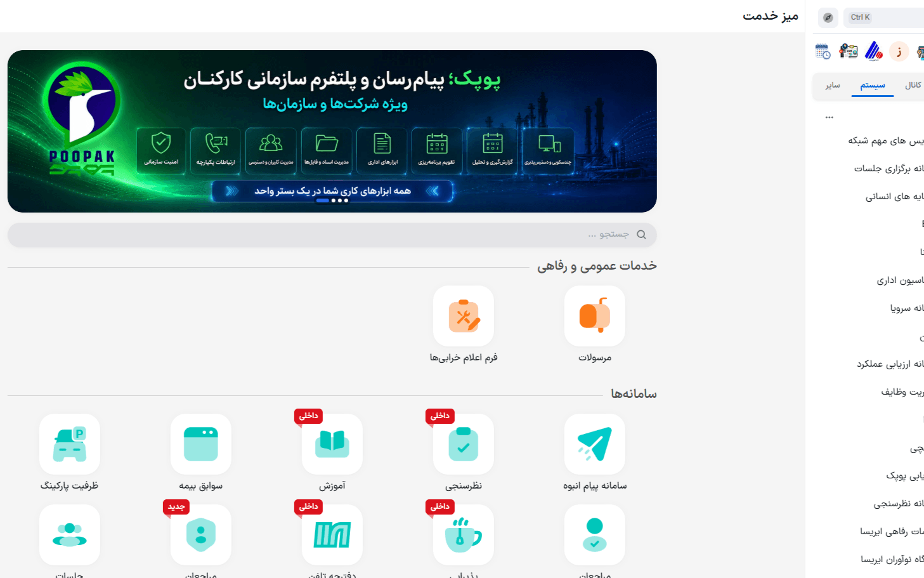Open sidebar item نوآوران ایریسا

[892, 560]
